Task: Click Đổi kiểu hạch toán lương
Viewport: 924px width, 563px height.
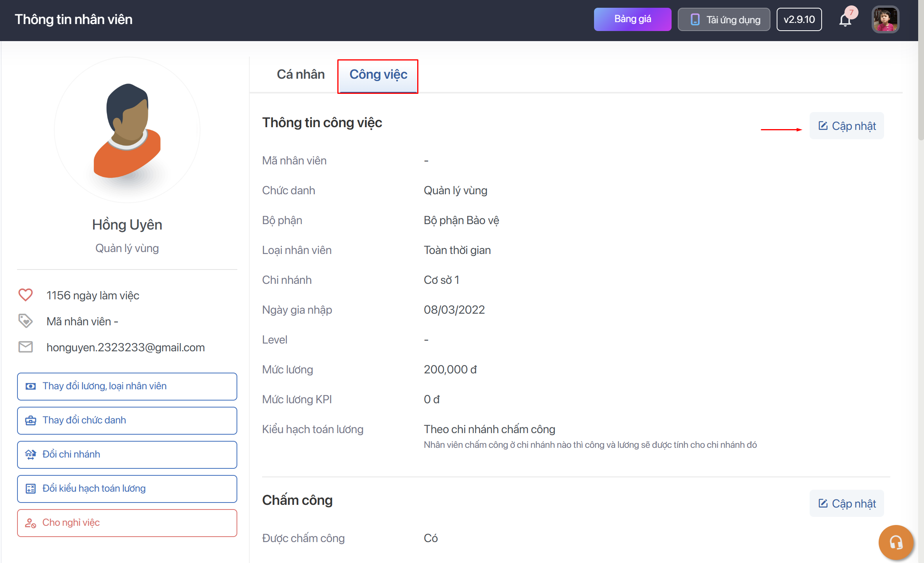Action: [x=127, y=489]
